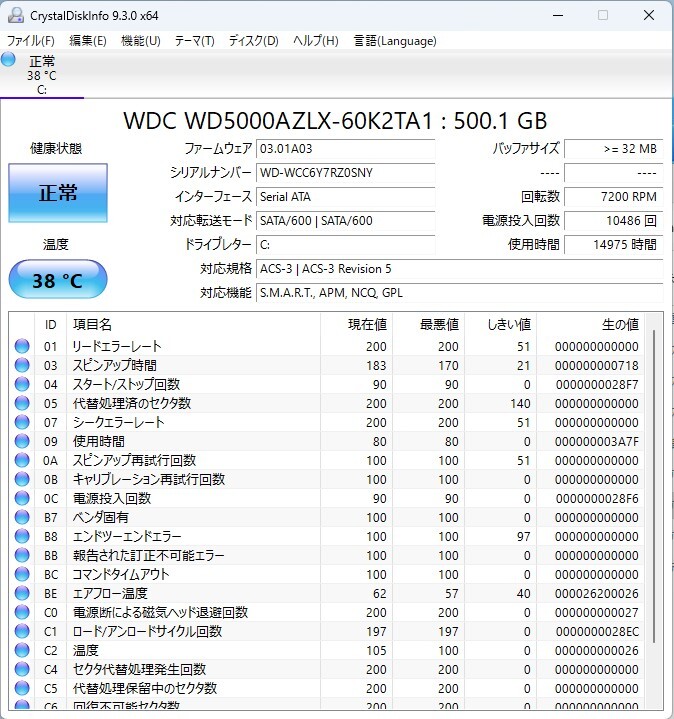Click the ID column header
The height and width of the screenshot is (719, 674).
50,325
